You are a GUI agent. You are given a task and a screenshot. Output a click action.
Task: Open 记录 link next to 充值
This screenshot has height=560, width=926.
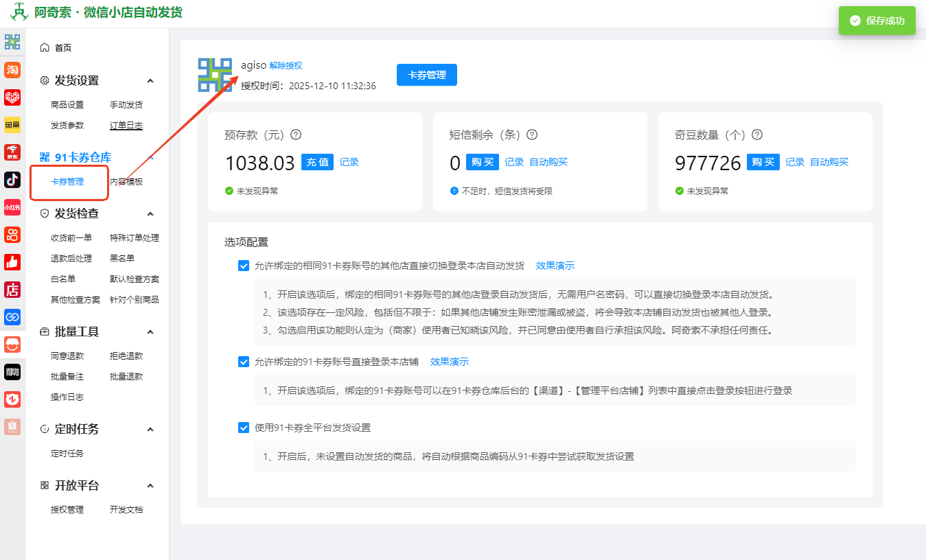349,163
